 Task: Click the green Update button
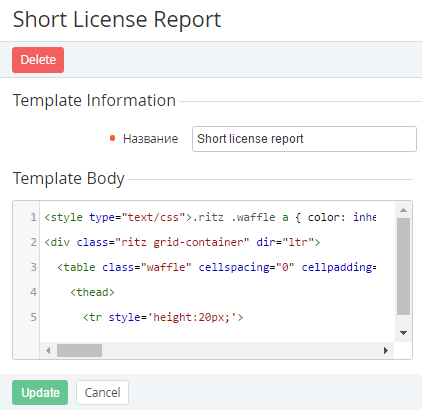40,392
